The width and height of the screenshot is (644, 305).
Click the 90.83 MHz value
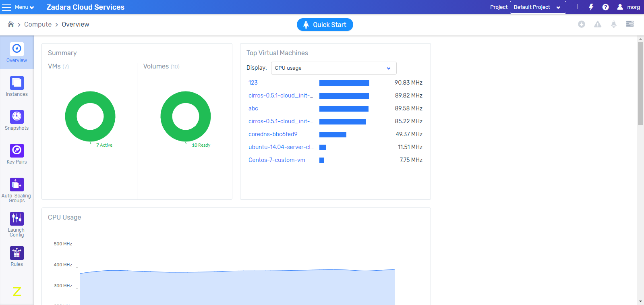tap(408, 83)
